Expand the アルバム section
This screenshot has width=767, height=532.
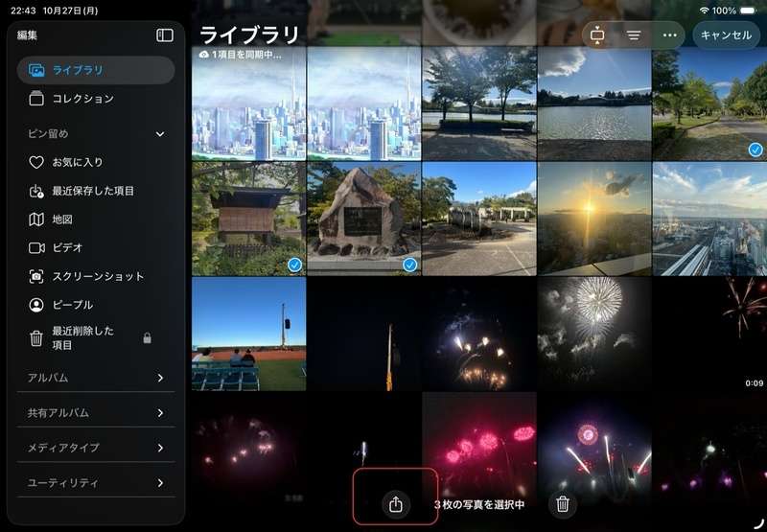(96, 378)
